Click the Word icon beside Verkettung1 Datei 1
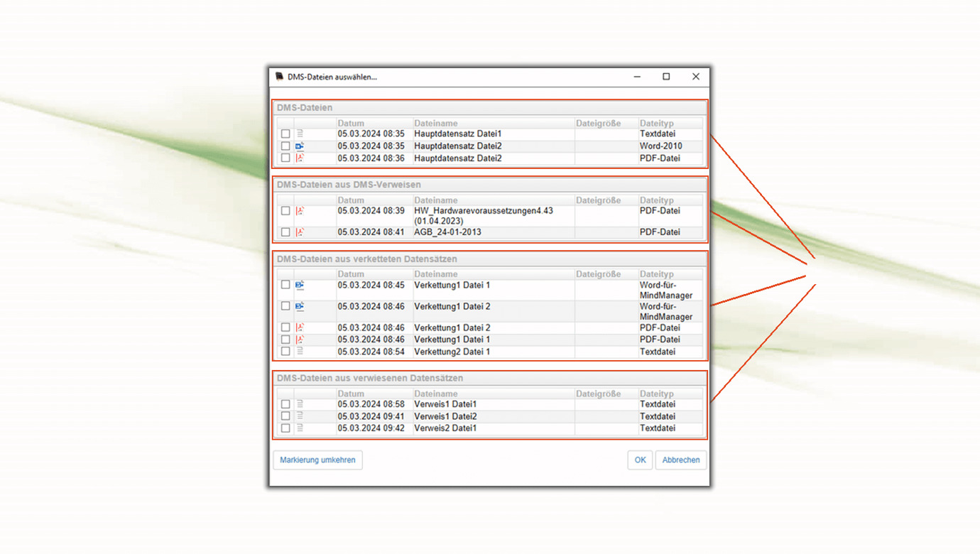 pyautogui.click(x=300, y=285)
